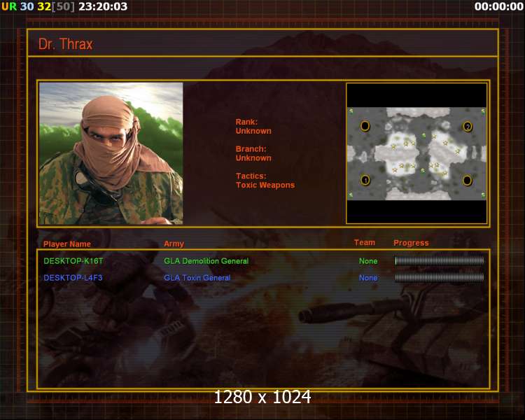Click Team 'None' for DESKTOP-L4F3
Screen dimensions: 525x420
pos(368,278)
